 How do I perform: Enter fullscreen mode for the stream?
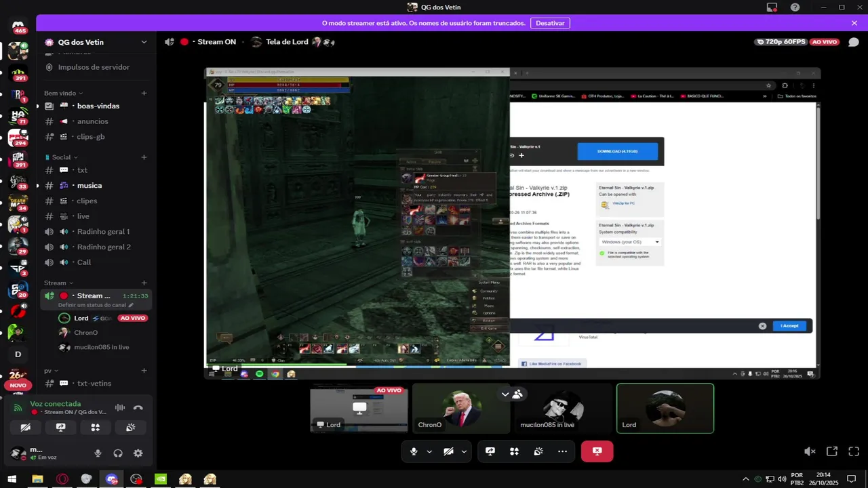coord(854,451)
